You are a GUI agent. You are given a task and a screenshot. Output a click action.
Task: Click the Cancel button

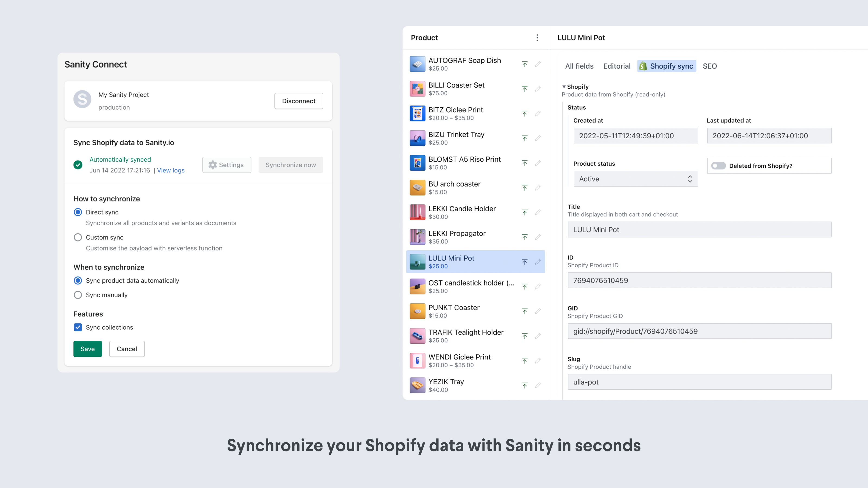pos(127,349)
